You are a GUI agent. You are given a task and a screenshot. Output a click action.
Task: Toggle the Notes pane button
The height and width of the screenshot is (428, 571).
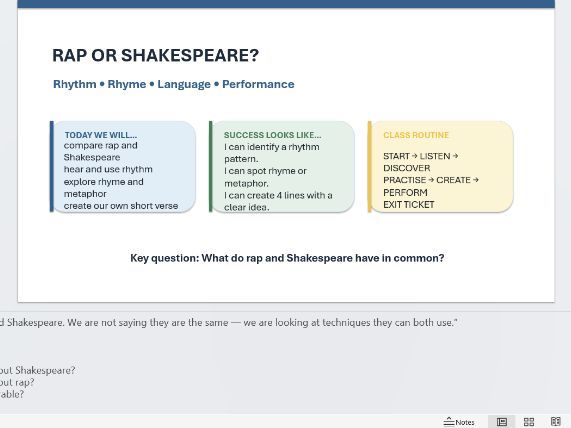[459, 422]
